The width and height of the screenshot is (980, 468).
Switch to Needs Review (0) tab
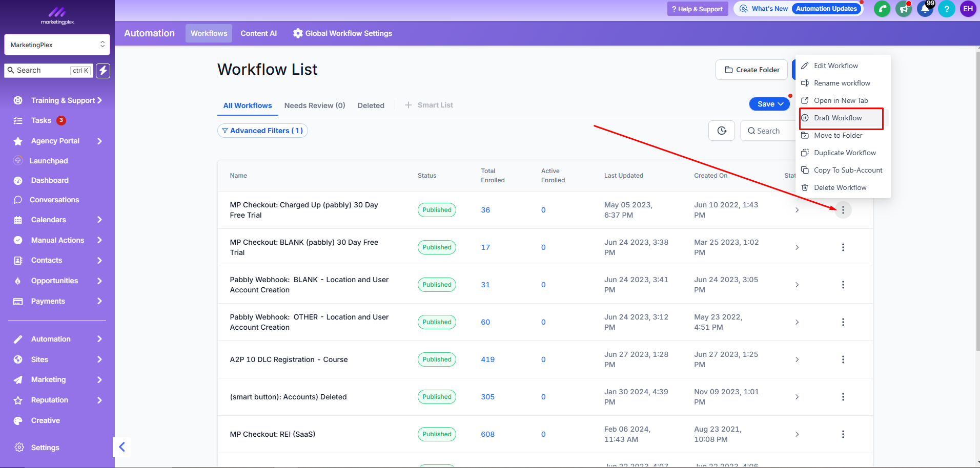pos(315,105)
